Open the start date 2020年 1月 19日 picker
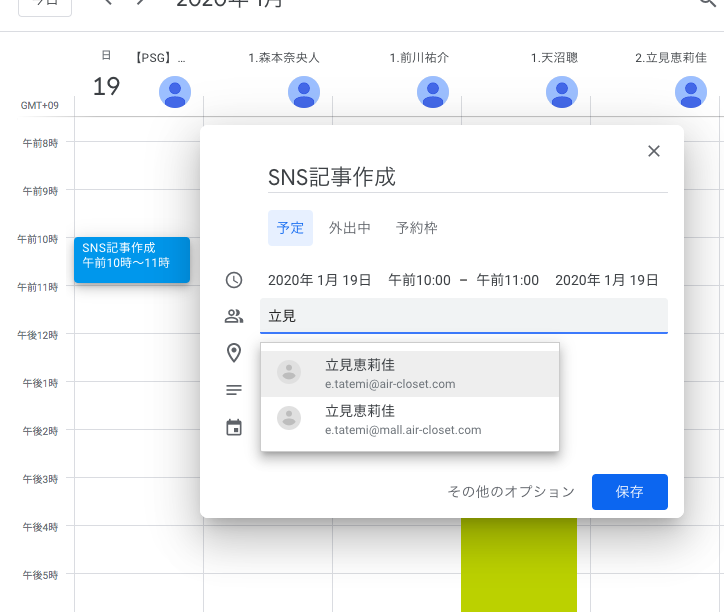 (x=320, y=280)
